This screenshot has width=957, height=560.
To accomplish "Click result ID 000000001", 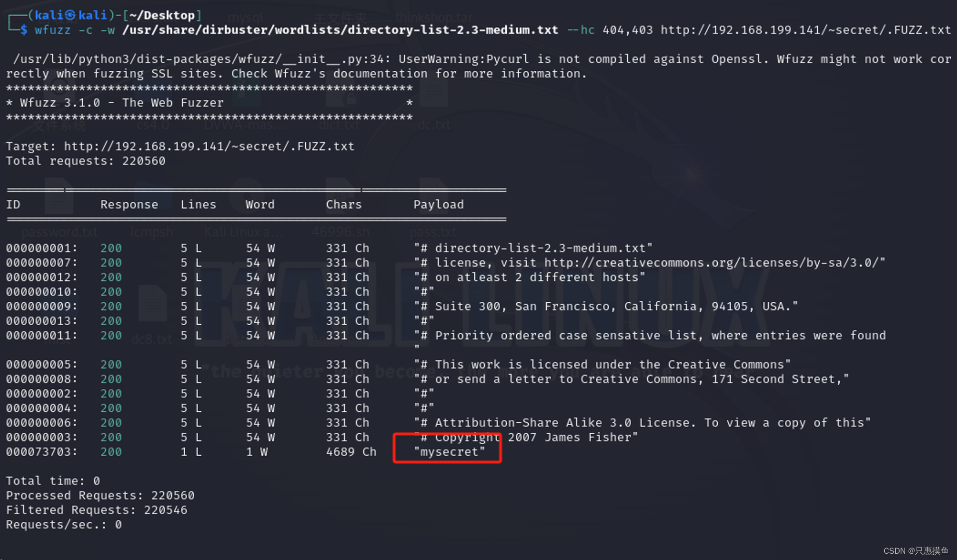I will (42, 248).
